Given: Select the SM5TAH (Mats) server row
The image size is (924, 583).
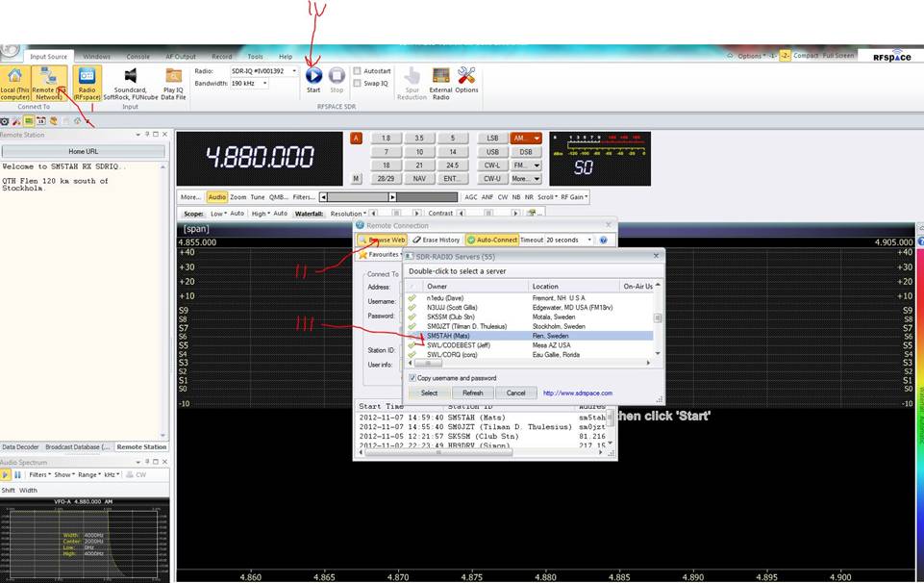Looking at the screenshot, I should [531, 336].
